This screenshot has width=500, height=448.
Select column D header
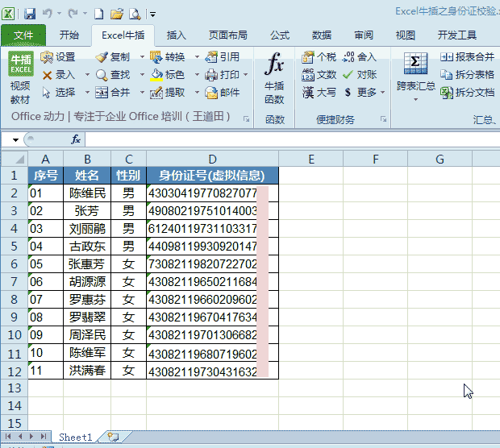[212, 159]
